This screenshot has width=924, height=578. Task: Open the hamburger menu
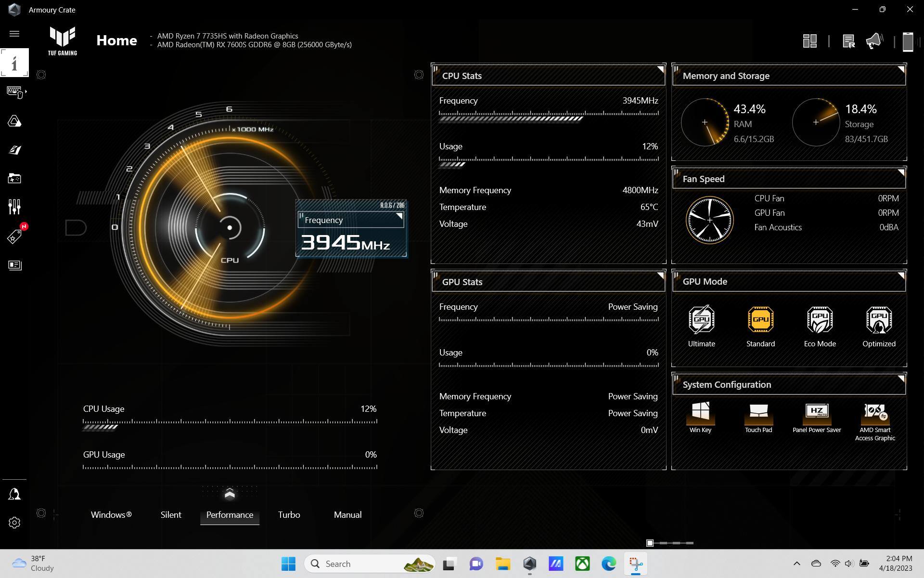click(14, 34)
